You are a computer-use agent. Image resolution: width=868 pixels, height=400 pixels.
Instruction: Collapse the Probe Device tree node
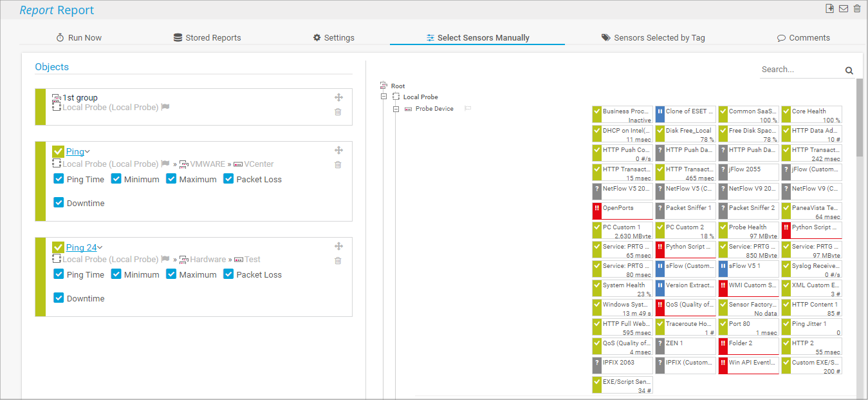396,109
